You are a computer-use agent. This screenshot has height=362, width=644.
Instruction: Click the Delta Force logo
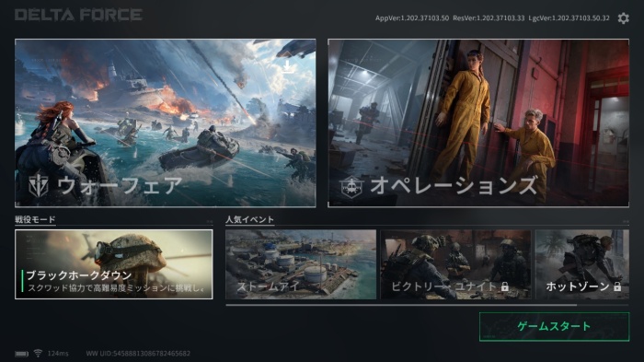[x=78, y=16]
